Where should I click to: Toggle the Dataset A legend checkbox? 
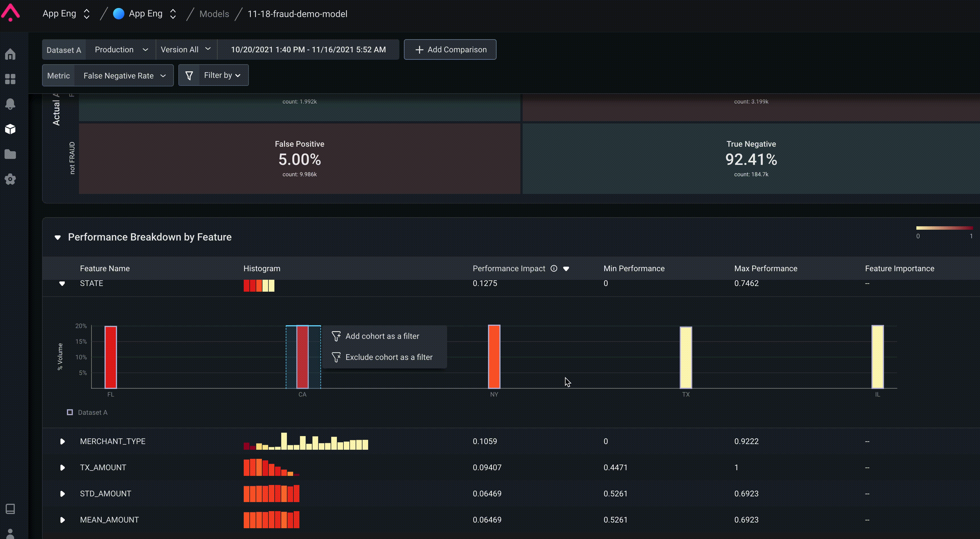pyautogui.click(x=70, y=412)
